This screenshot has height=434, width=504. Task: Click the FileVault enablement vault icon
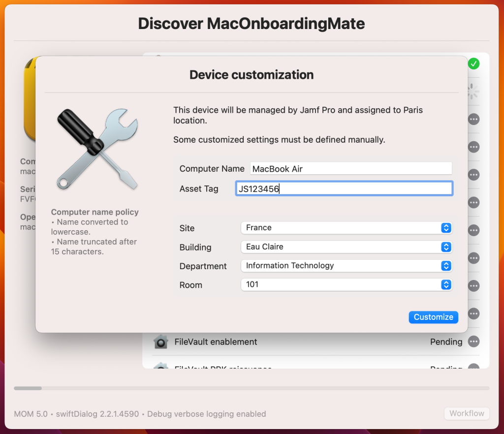coord(160,341)
